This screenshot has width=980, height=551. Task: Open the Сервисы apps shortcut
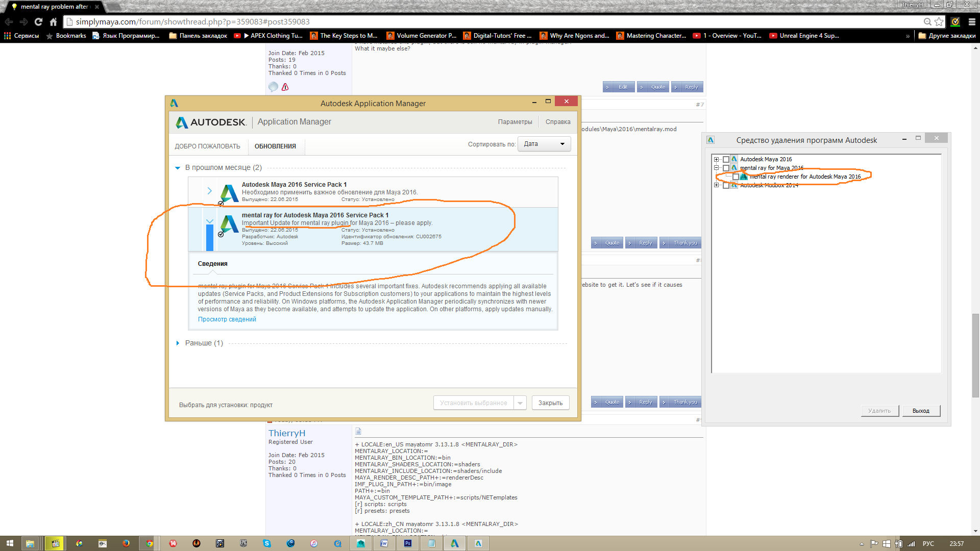[21, 36]
